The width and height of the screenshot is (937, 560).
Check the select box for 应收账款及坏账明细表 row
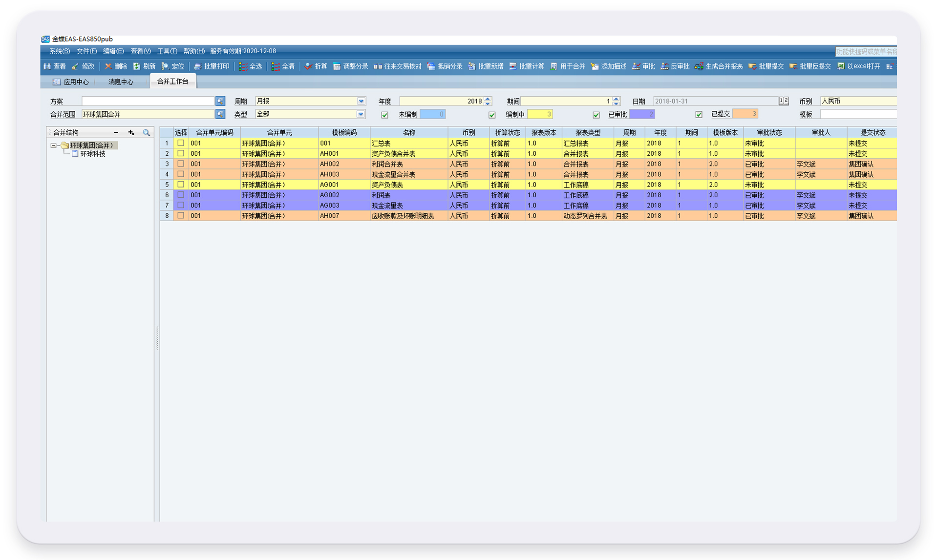(x=181, y=215)
